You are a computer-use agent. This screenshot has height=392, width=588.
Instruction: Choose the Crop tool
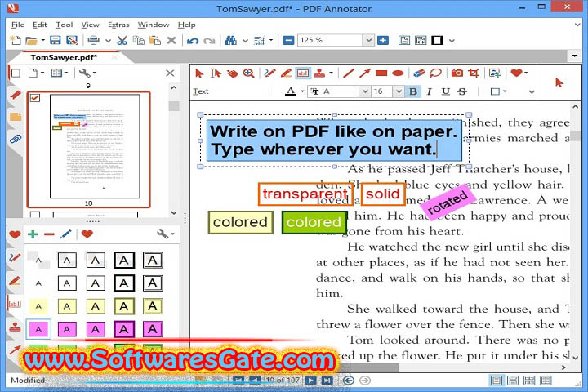point(474,73)
